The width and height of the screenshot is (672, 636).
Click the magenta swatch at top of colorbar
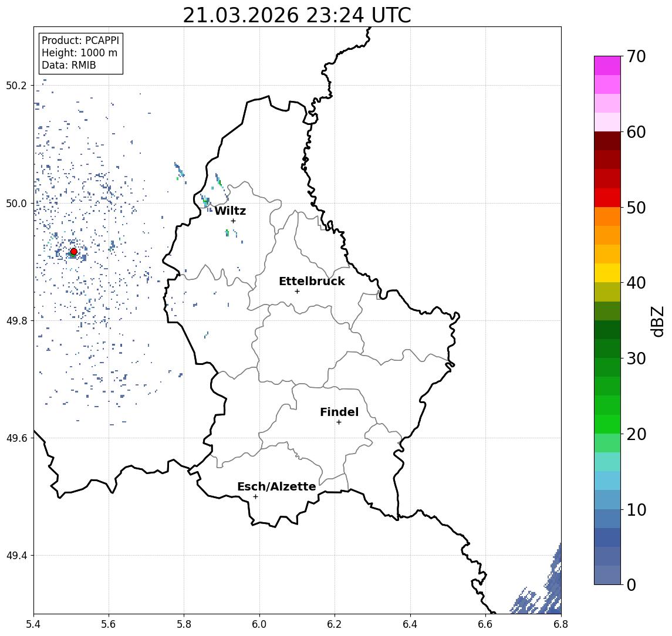[x=607, y=66]
